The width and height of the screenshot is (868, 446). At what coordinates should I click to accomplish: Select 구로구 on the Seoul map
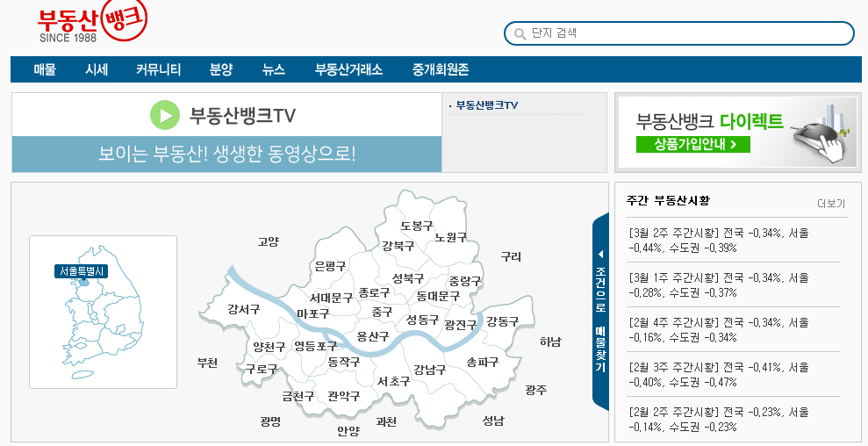tap(262, 369)
